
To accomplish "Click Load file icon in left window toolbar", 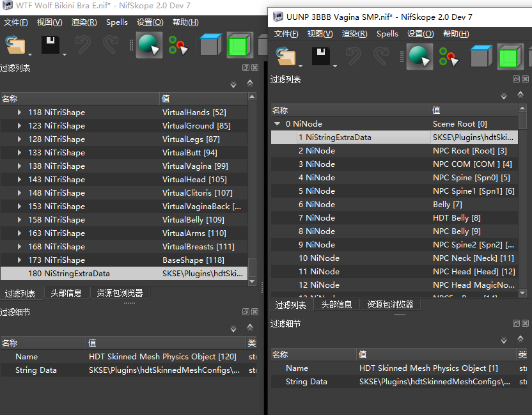I will coord(15,45).
